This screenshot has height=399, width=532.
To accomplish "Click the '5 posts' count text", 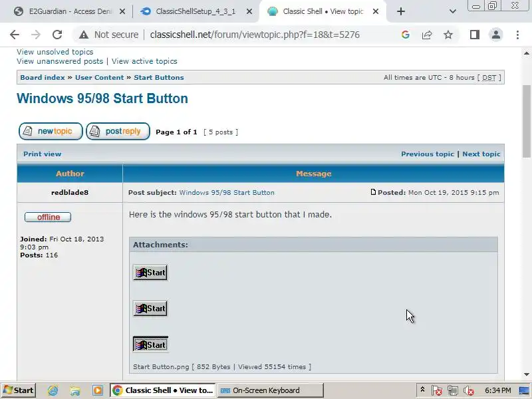I will [221, 132].
